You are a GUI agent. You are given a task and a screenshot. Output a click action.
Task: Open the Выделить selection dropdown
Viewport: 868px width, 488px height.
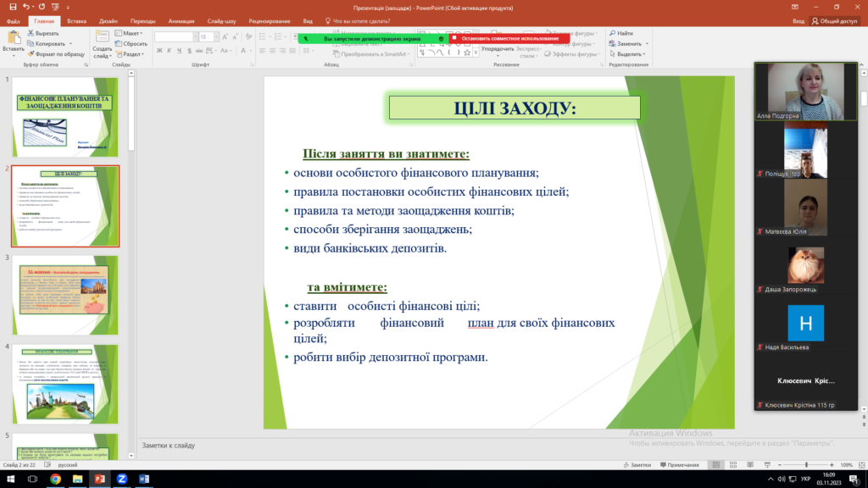click(627, 54)
